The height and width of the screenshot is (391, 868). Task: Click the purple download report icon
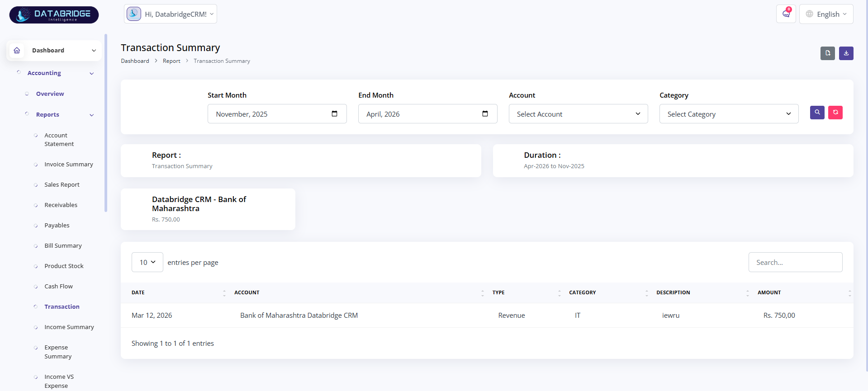846,53
